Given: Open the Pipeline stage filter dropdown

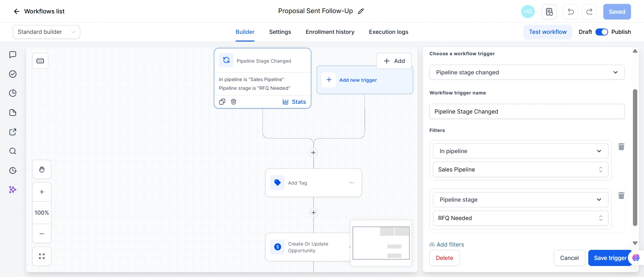Looking at the screenshot, I should (521, 200).
